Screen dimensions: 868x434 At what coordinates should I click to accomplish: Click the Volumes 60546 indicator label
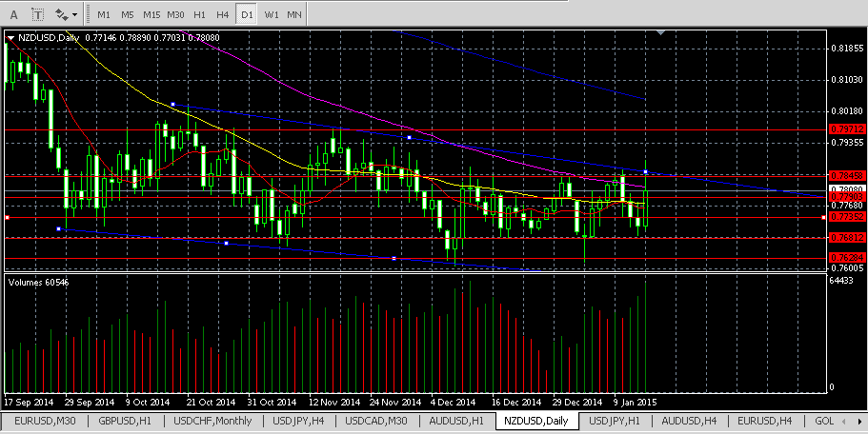pyautogui.click(x=39, y=282)
